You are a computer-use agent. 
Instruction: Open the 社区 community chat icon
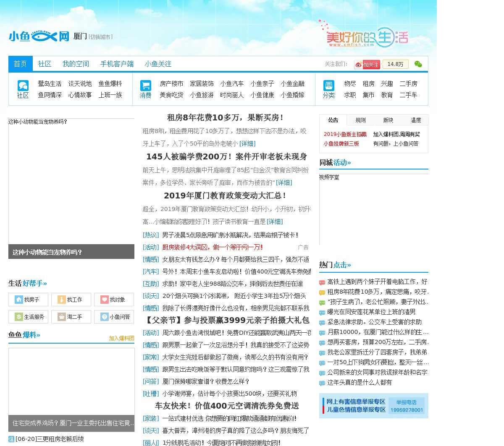[x=23, y=86]
